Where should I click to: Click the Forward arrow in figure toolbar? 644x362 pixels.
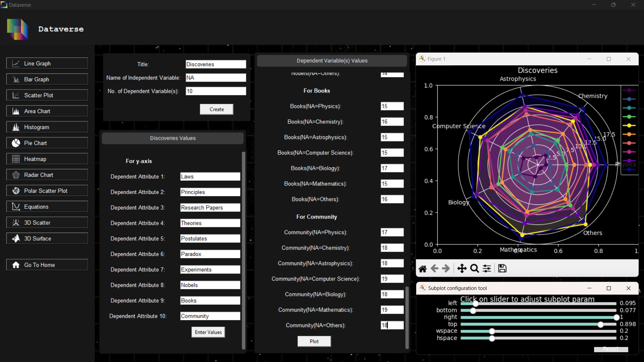click(x=446, y=268)
